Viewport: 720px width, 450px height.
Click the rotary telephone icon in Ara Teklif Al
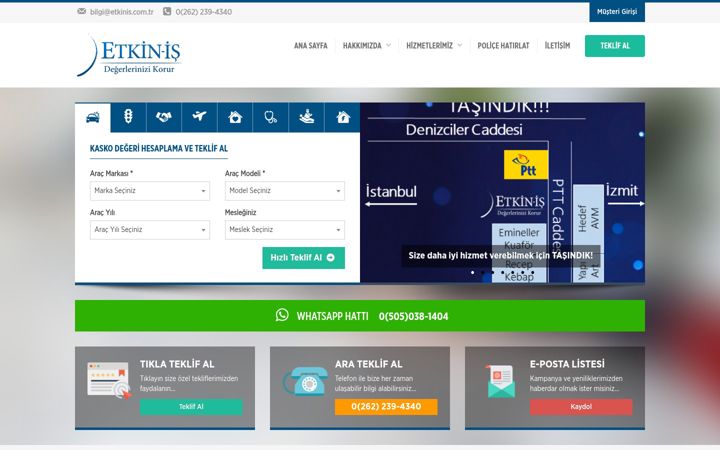coord(306,381)
